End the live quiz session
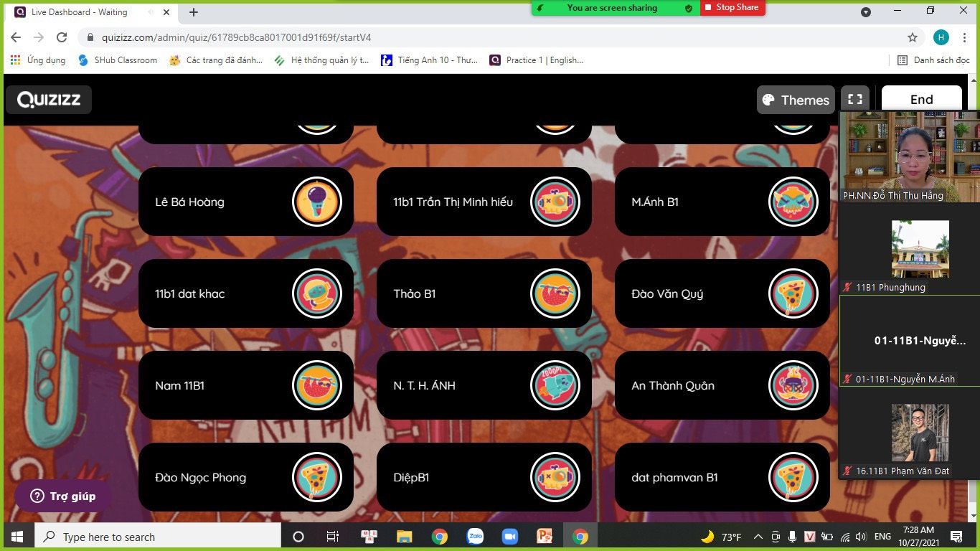The width and height of the screenshot is (980, 551). (921, 100)
